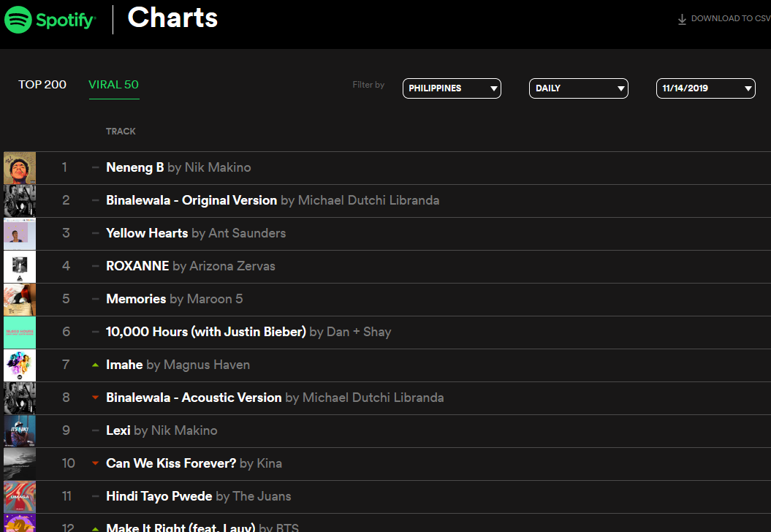Open the DAILY frequency dropdown

coord(578,88)
